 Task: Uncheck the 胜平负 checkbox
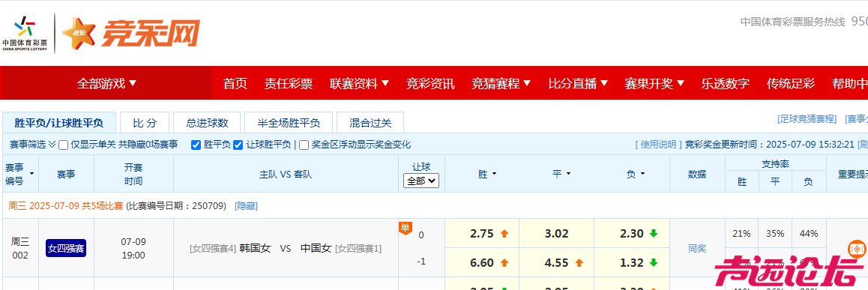[x=196, y=145]
